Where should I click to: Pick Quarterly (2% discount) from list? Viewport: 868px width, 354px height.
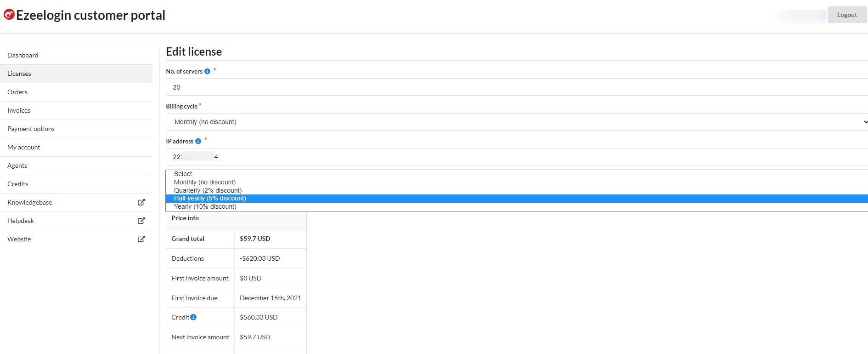pyautogui.click(x=208, y=190)
